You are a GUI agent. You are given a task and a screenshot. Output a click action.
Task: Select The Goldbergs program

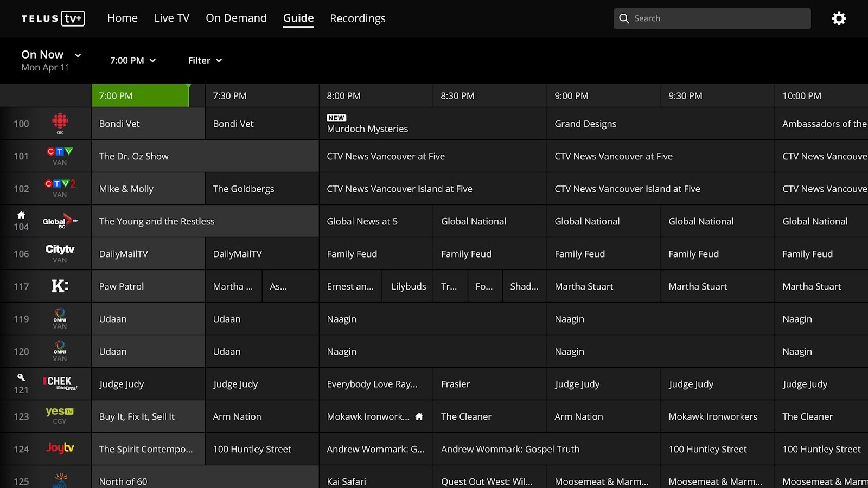pos(262,189)
